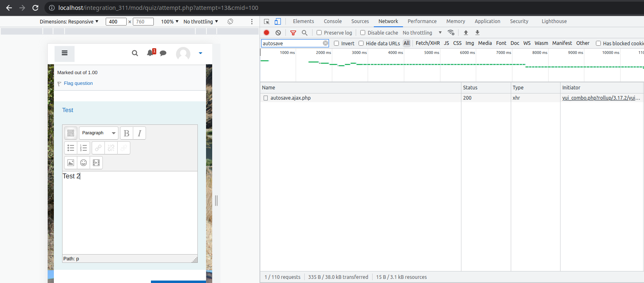Screen dimensions: 644x283
Task: Open the Moodle search icon
Action: coord(135,53)
